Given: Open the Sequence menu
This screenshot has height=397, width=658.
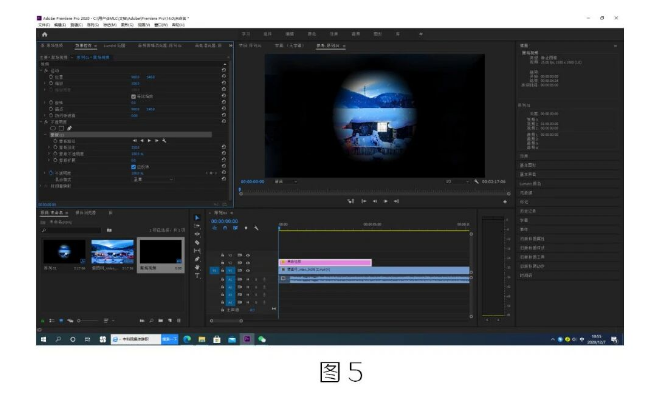Looking at the screenshot, I should pyautogui.click(x=93, y=25).
